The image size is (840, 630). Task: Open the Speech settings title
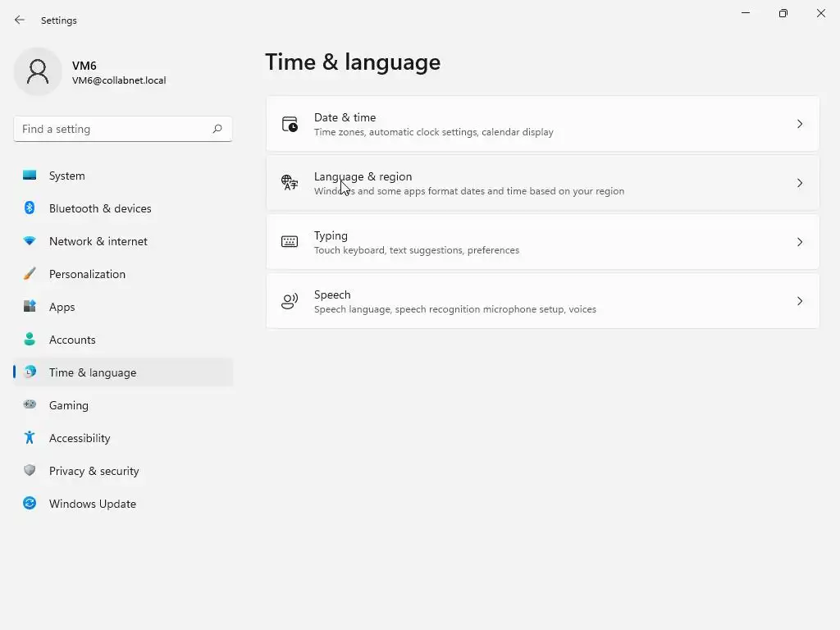pos(332,294)
